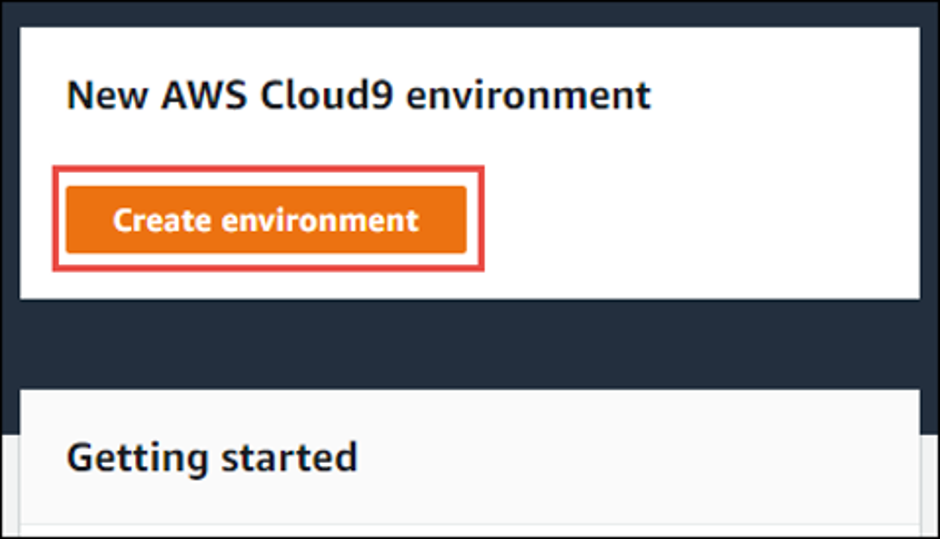This screenshot has height=539, width=941.
Task: Click the dark navy band between the panels
Action: [470, 343]
